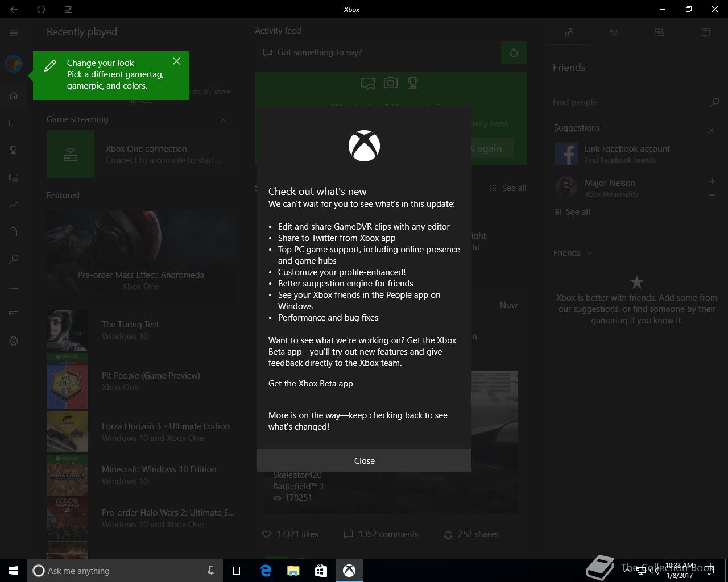Image resolution: width=728 pixels, height=582 pixels.
Task: Click the Find people search field
Action: click(x=628, y=102)
